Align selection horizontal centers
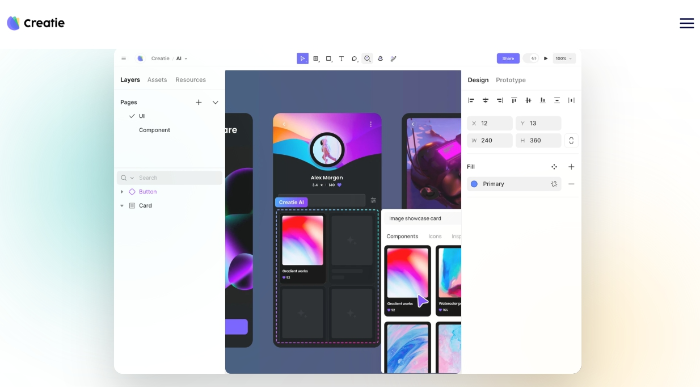Screen dimensions: 700x387 [485, 100]
